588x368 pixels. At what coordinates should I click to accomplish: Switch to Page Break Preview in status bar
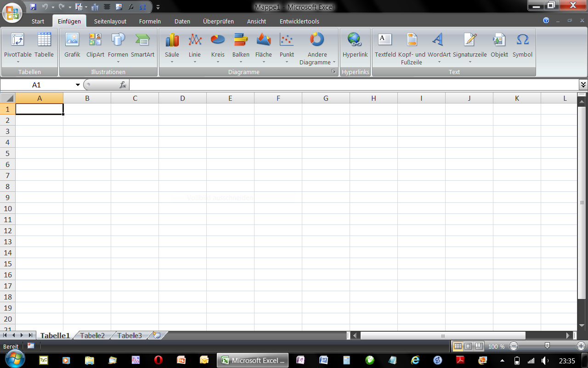[x=478, y=346]
